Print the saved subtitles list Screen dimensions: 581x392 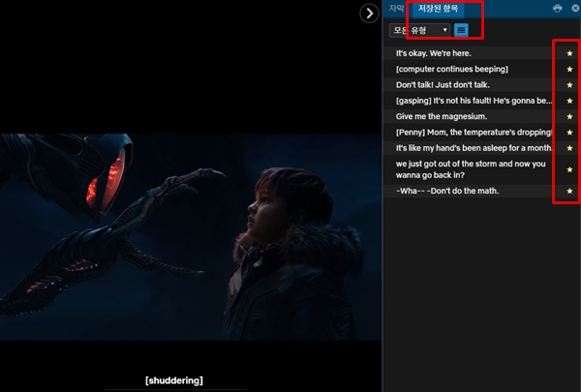click(557, 8)
